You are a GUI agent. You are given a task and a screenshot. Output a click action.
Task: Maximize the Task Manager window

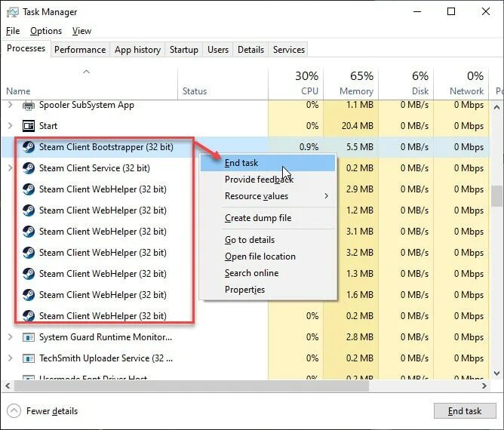451,12
